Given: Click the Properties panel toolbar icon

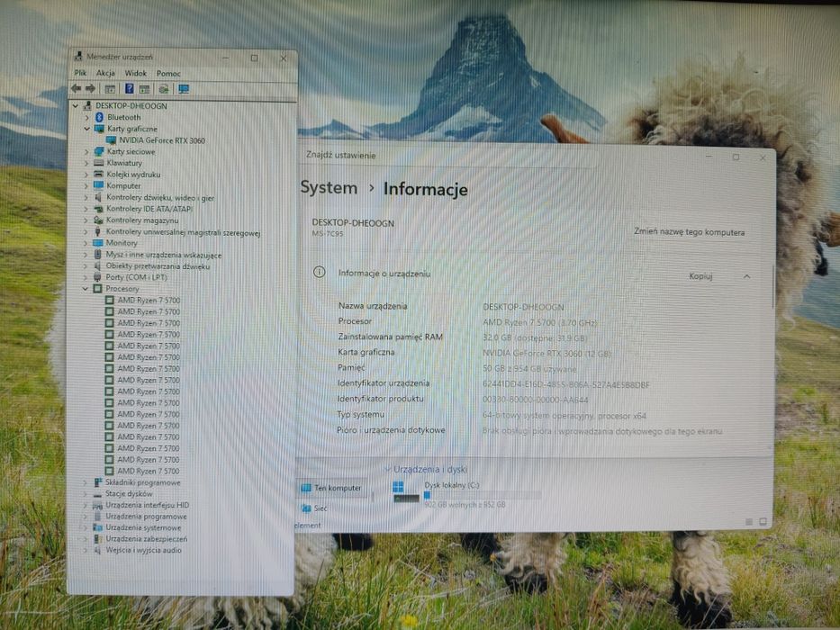Looking at the screenshot, I should [x=144, y=89].
